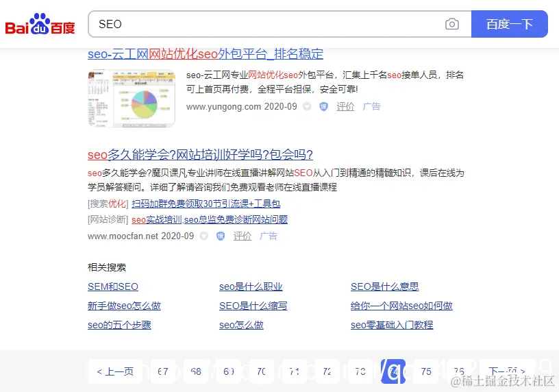Click 评价 next to www.yungong.com

(x=345, y=106)
